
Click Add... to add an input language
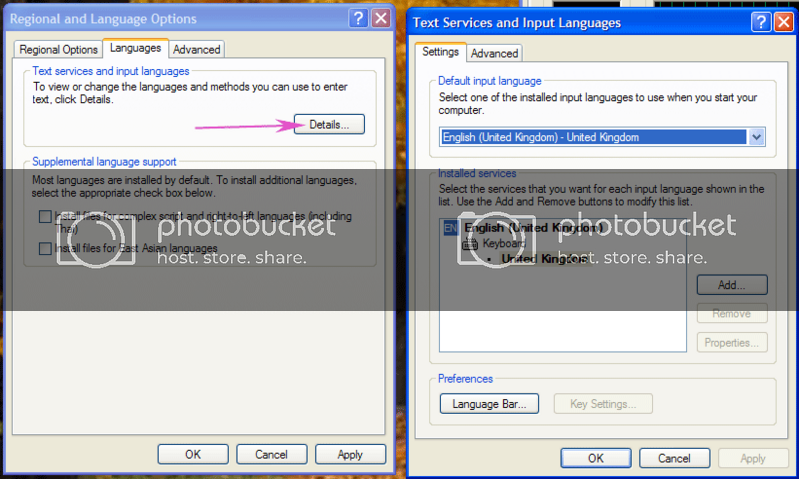pos(732,285)
